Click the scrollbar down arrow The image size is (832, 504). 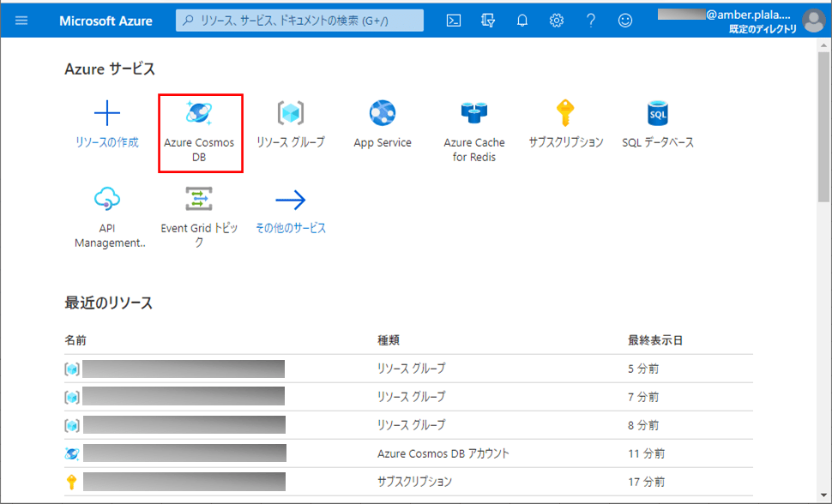click(x=823, y=495)
